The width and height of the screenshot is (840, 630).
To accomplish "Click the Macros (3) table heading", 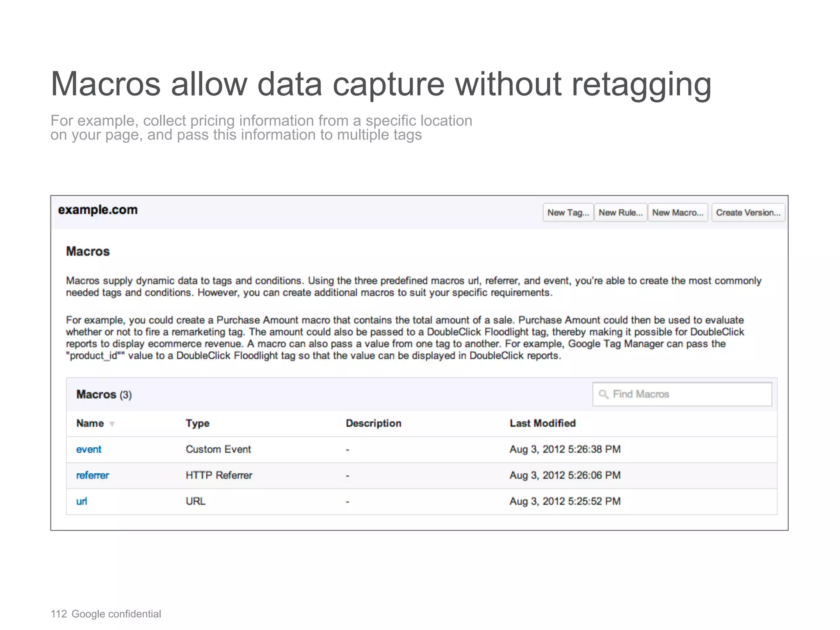I will pyautogui.click(x=104, y=395).
